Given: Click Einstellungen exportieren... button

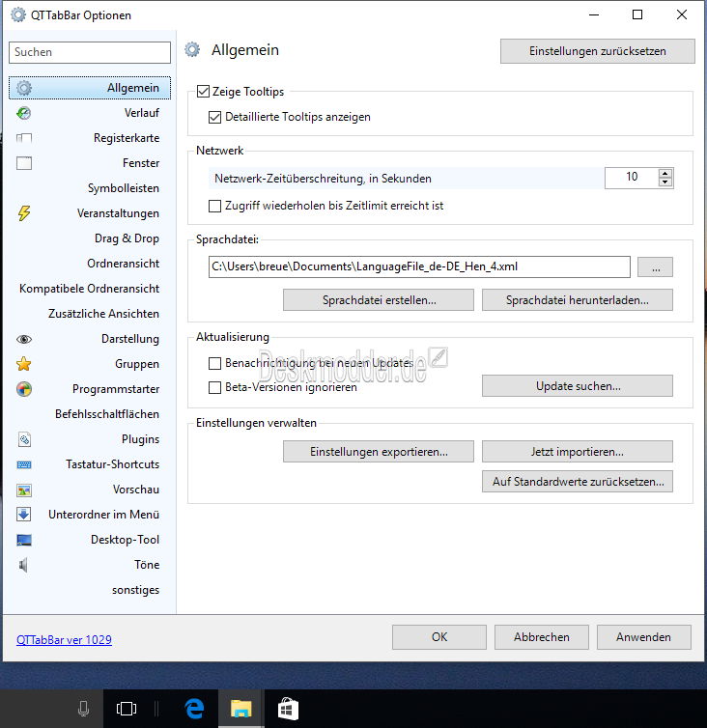Looking at the screenshot, I should (378, 451).
